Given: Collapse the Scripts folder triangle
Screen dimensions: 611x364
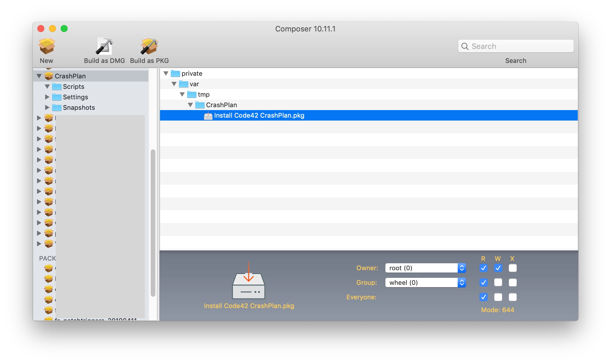Looking at the screenshot, I should [x=47, y=86].
